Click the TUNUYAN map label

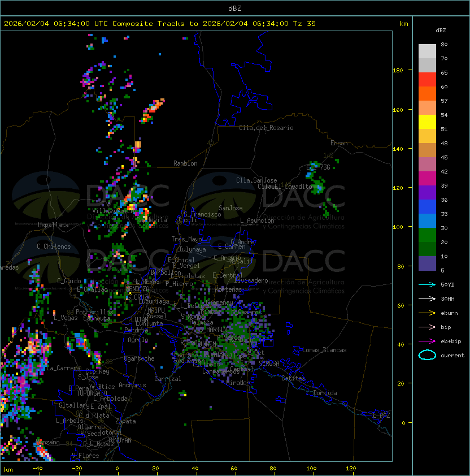coord(120,440)
